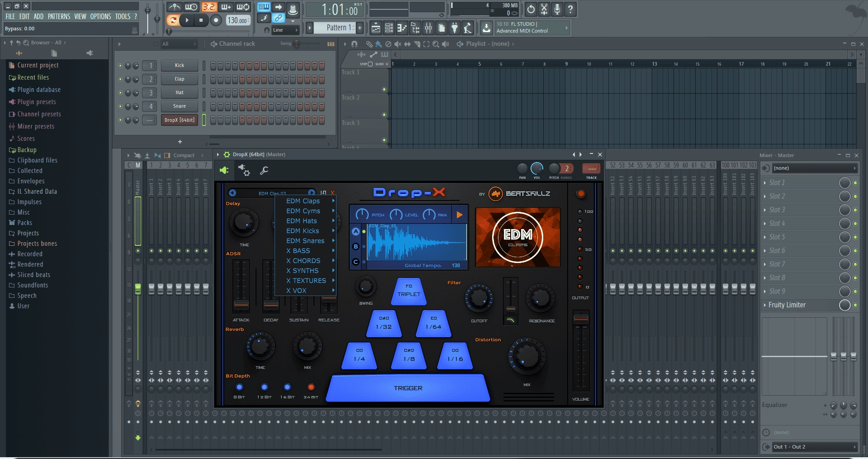Viewport: 868px width, 459px height.
Task: Enable wait-for-input-before-recording icon
Action: coord(191,7)
